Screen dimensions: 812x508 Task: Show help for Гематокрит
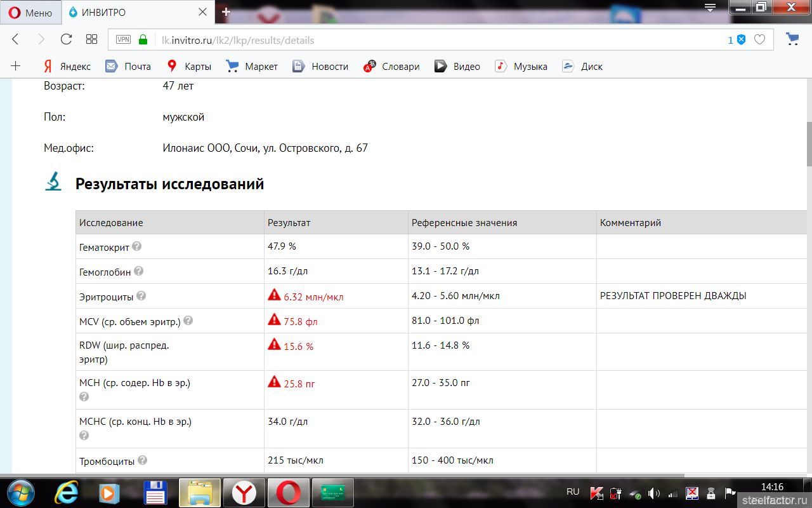point(136,246)
